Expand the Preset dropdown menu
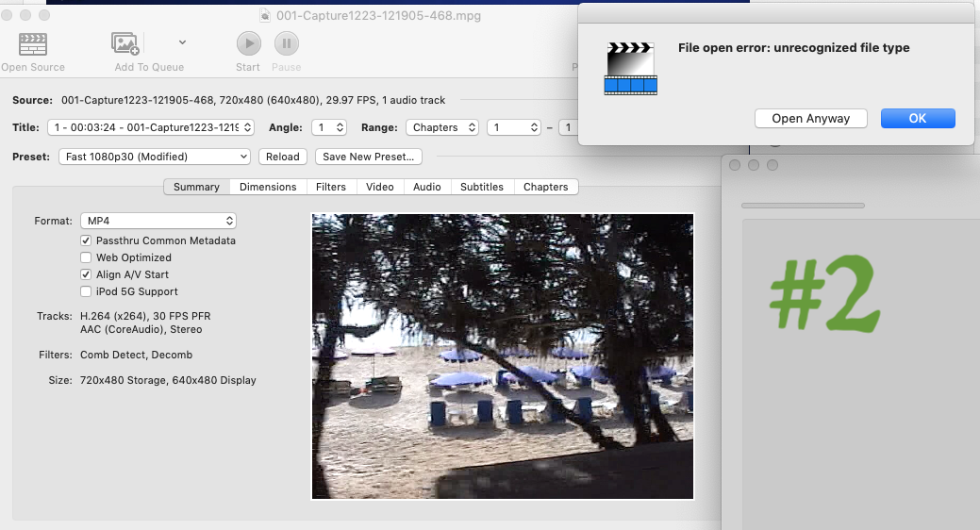Viewport: 980px width, 530px height. [x=154, y=157]
